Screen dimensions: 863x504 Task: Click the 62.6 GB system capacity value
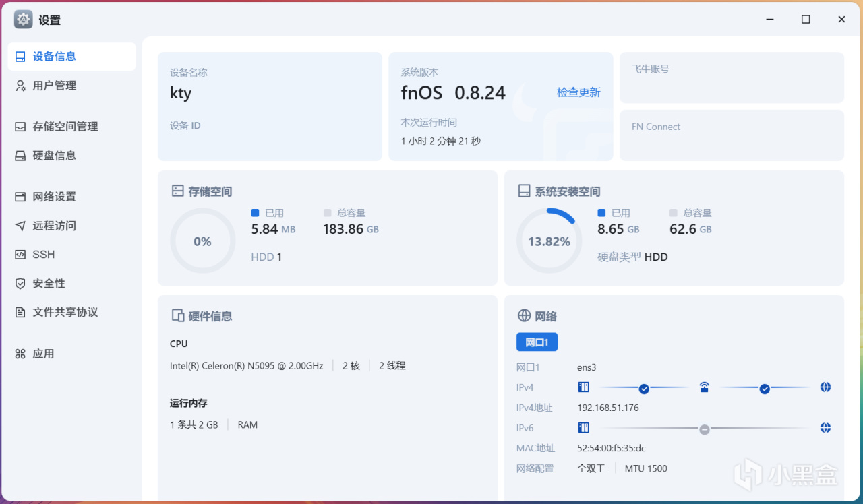pos(690,229)
